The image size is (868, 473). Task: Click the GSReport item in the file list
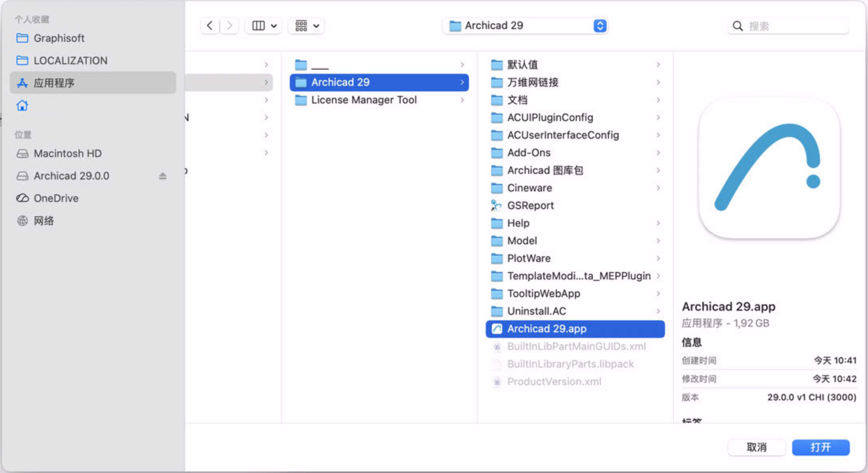click(530, 205)
